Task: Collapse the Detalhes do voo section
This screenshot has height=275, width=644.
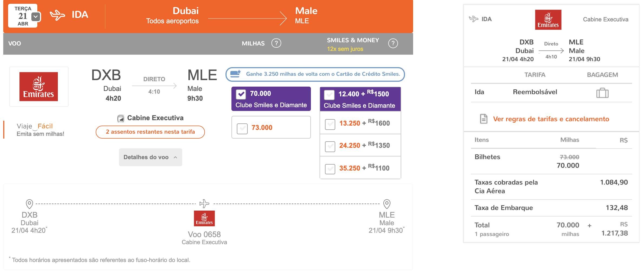Action: [x=150, y=157]
